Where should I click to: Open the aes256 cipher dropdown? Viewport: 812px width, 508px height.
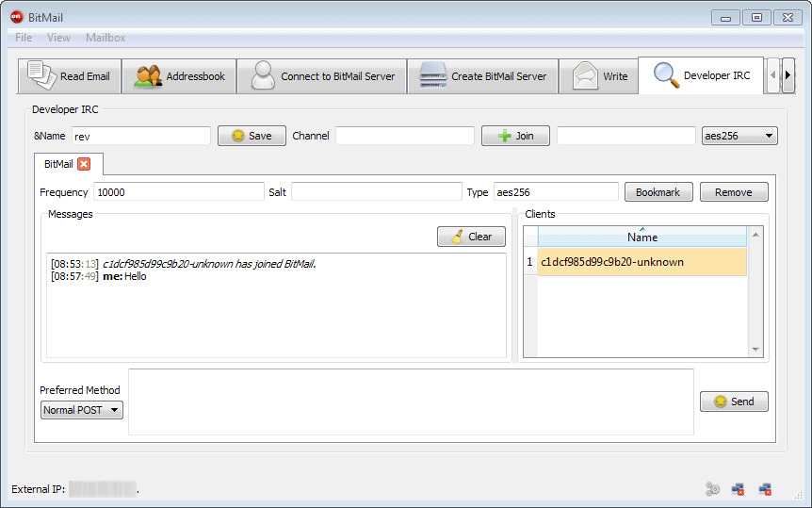pyautogui.click(x=739, y=136)
